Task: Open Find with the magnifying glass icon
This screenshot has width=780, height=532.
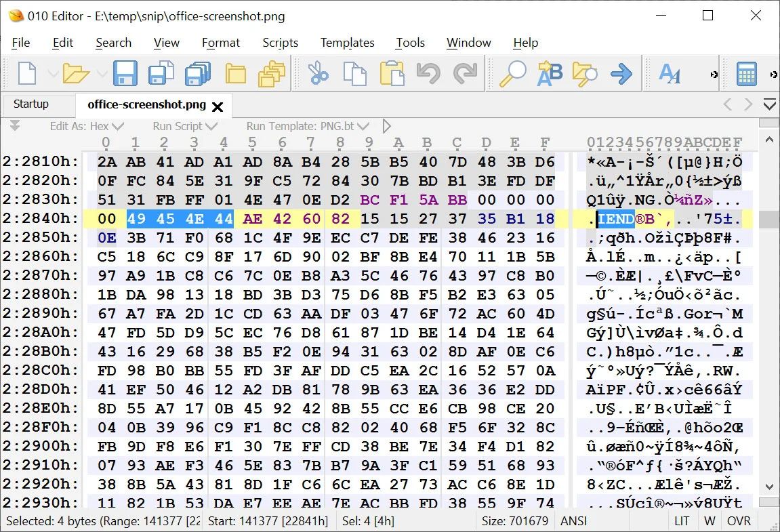Action: point(513,73)
